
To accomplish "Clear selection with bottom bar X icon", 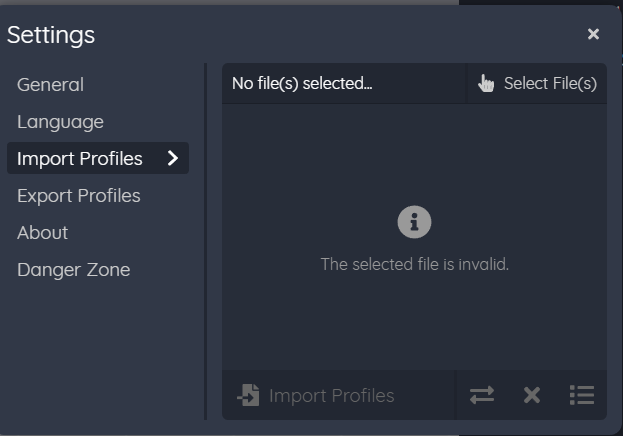I will click(x=532, y=395).
